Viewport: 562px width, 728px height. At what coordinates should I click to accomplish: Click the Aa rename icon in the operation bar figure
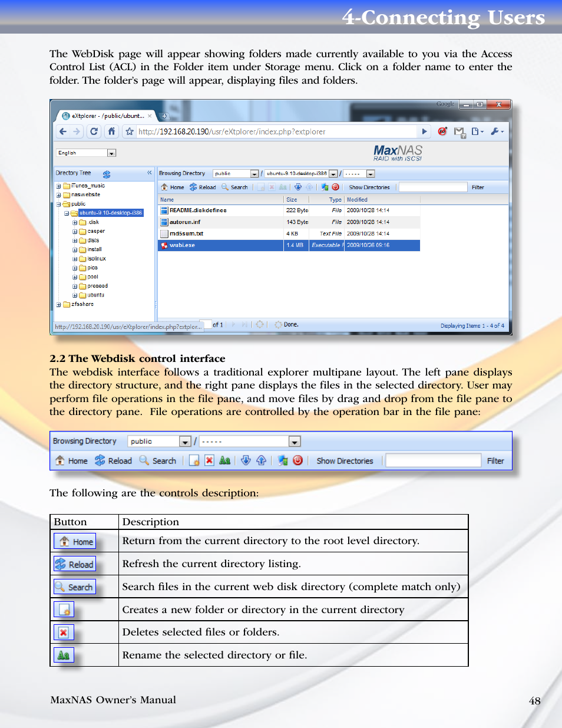pos(224,460)
